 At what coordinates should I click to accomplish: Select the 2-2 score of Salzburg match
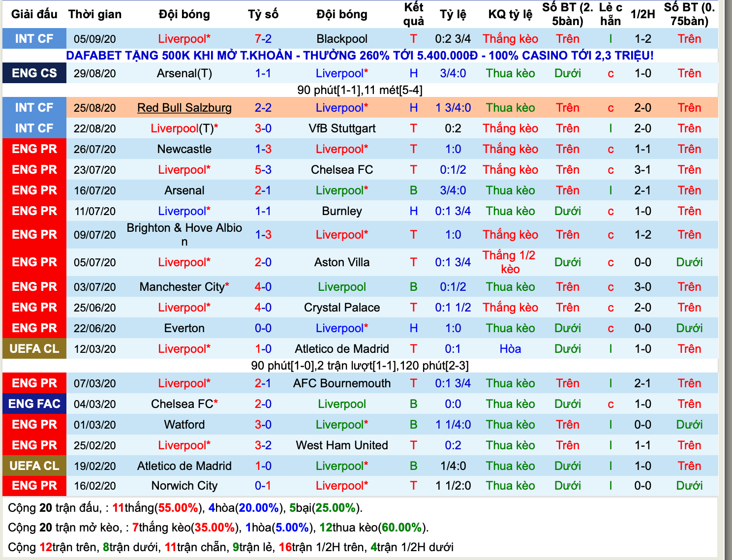[x=263, y=108]
